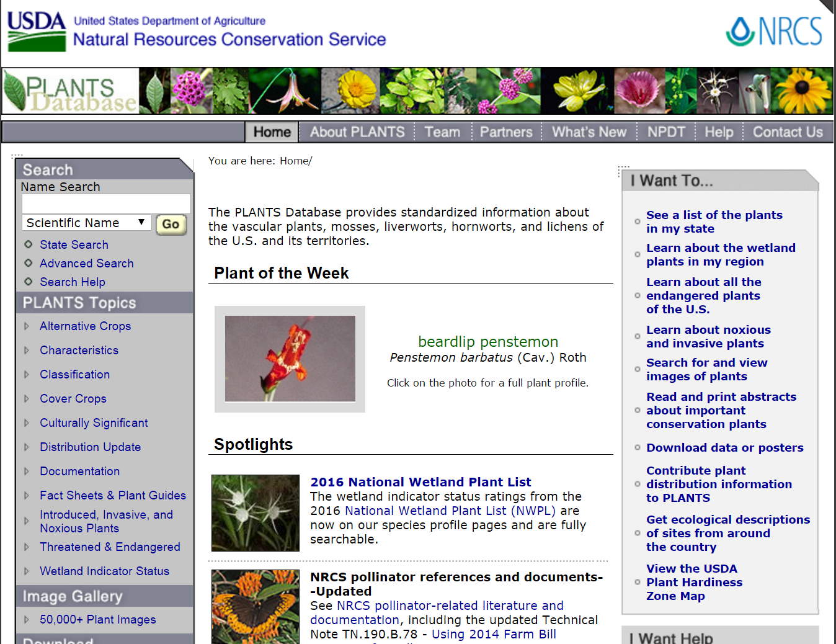Open Threatened & Endangered link
Screen dimensions: 836x644
coord(110,547)
